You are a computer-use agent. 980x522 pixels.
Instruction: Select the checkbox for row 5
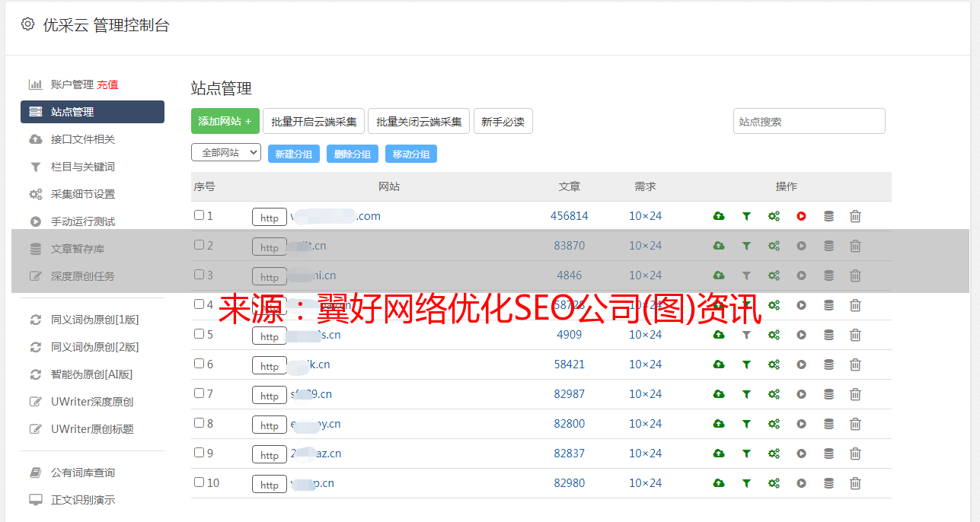pyautogui.click(x=199, y=334)
